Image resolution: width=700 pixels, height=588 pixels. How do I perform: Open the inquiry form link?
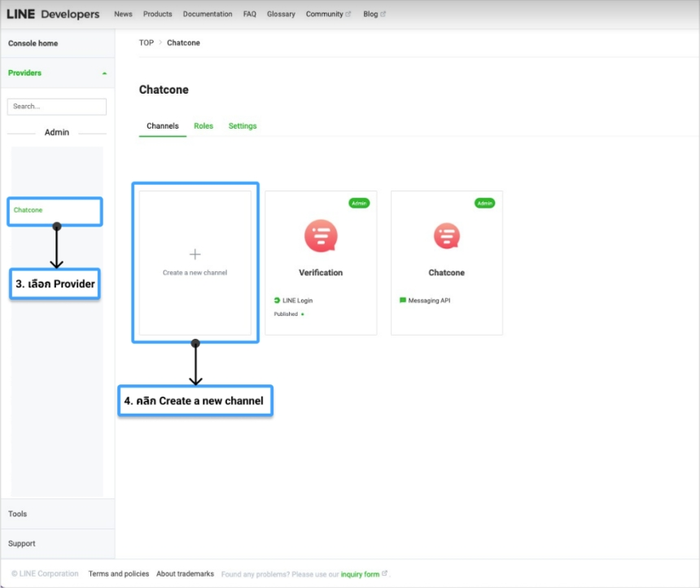click(x=360, y=574)
